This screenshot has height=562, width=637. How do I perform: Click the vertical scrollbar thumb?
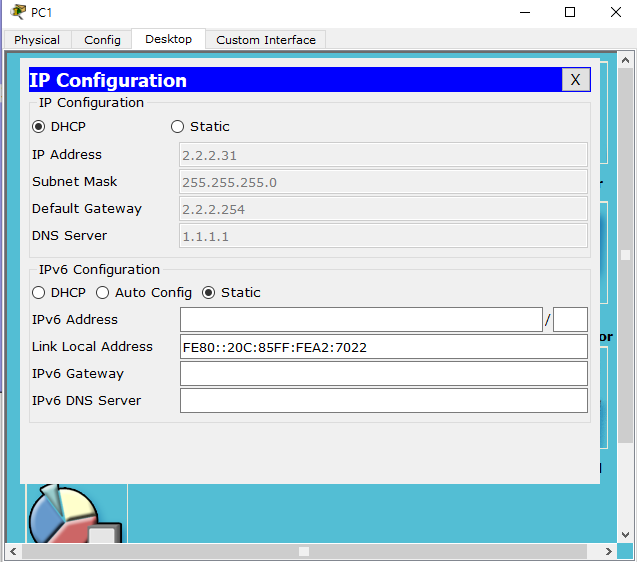pos(626,255)
